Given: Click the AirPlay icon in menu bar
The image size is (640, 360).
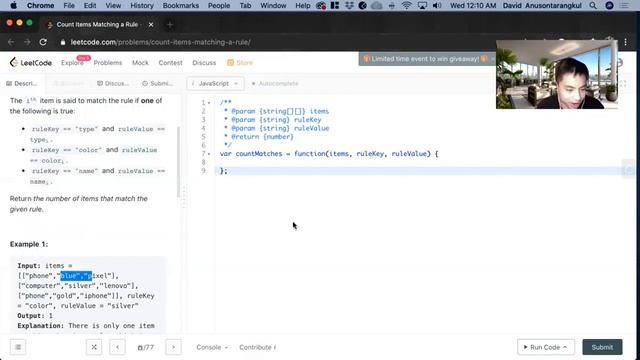Looking at the screenshot, I should [x=422, y=5].
